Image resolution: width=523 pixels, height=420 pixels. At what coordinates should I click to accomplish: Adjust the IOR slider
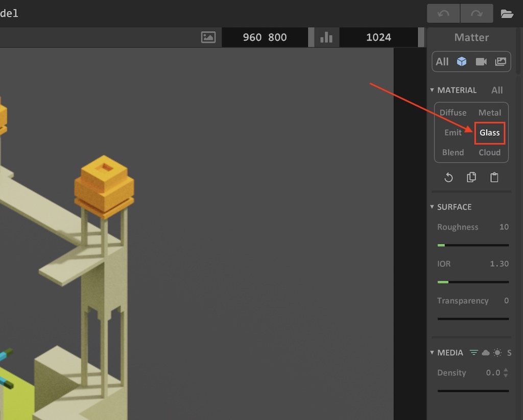pyautogui.click(x=473, y=282)
